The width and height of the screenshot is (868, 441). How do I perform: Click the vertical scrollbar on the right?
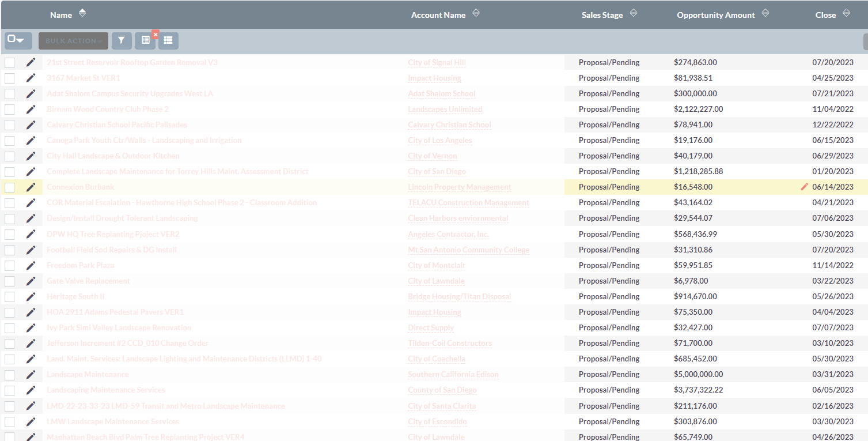[864, 42]
